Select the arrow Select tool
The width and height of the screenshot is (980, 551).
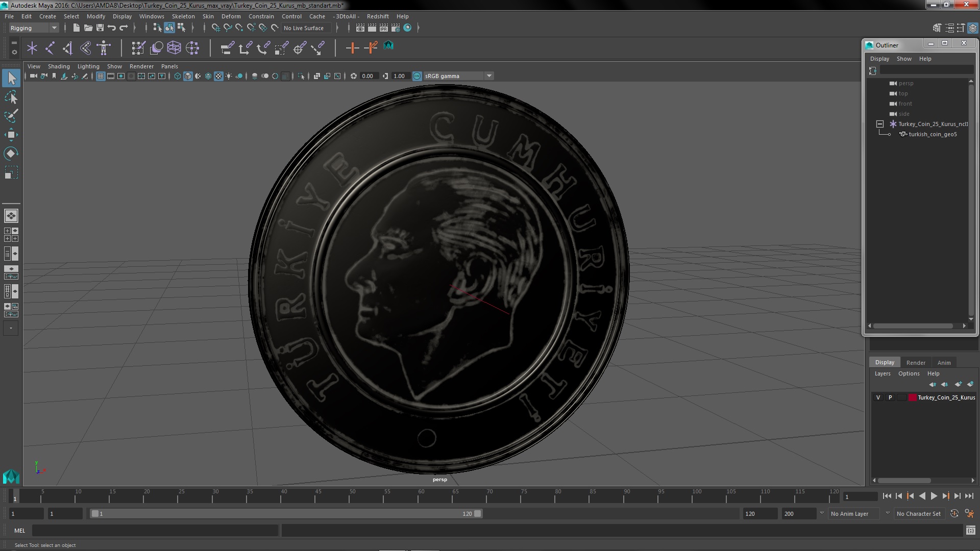[11, 78]
